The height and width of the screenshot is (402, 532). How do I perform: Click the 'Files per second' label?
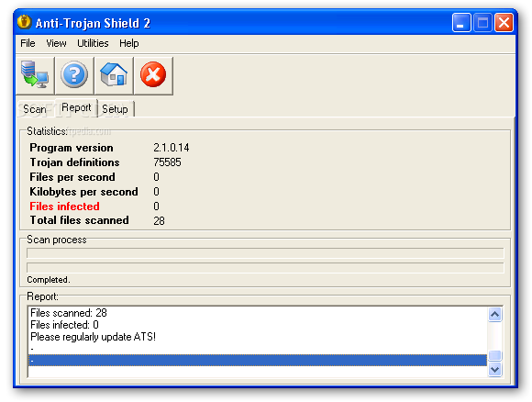tap(72, 177)
